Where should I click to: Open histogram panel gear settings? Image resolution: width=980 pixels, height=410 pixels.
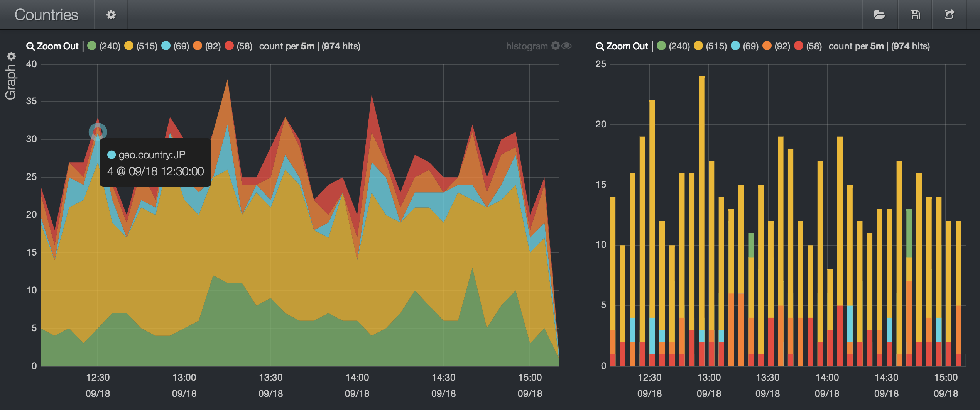(x=555, y=46)
